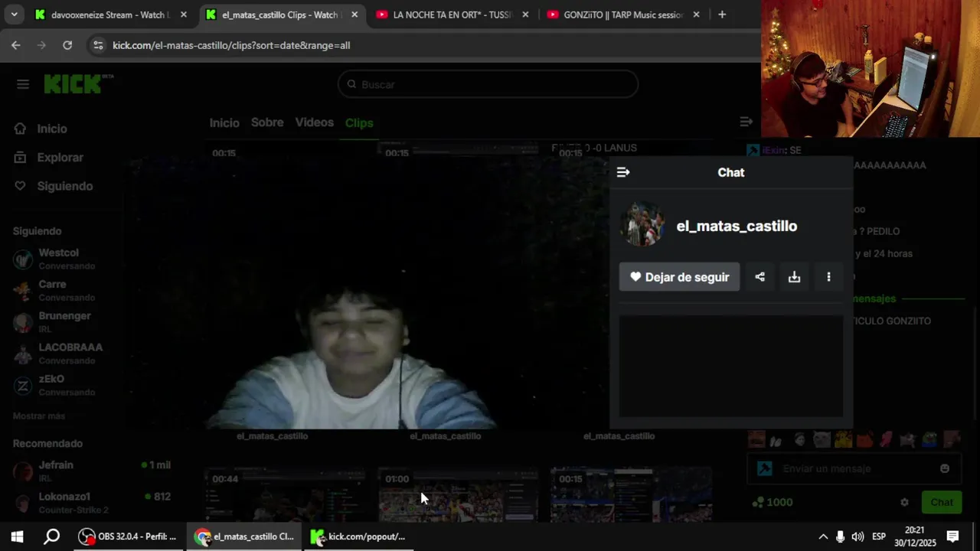Screen dimensions: 980x551
Task: Click the browser address bar URL
Action: pos(231,45)
